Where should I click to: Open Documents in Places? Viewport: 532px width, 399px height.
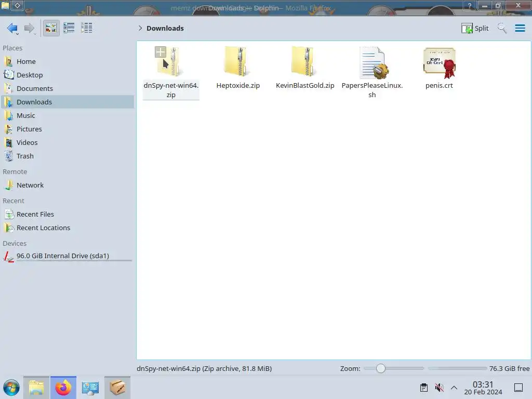coord(67,88)
